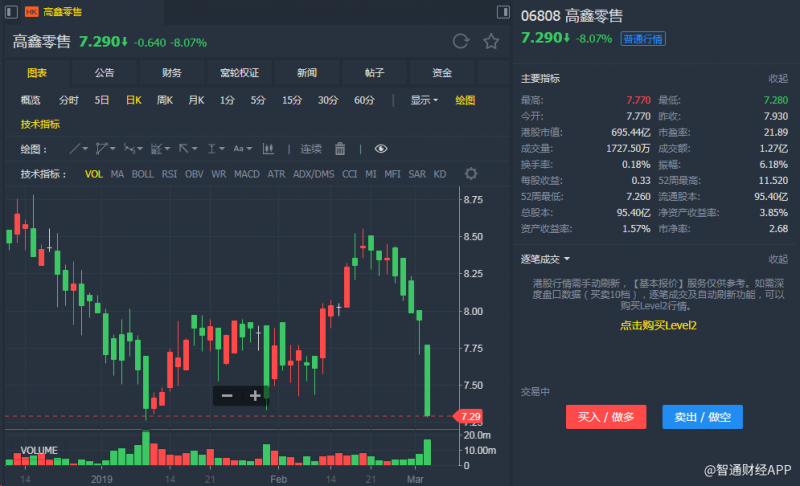Collapse the 主要指标 section
Screen dimensions: 800x486
pyautogui.click(x=778, y=79)
